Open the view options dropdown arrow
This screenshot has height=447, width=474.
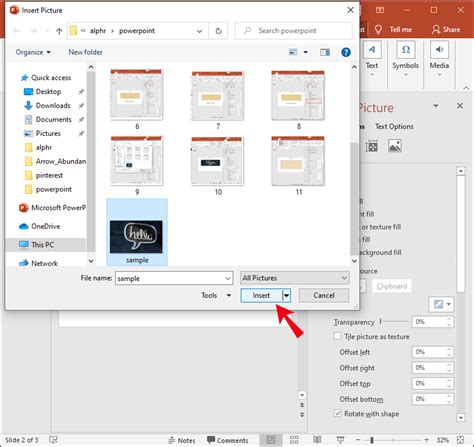[305, 52]
